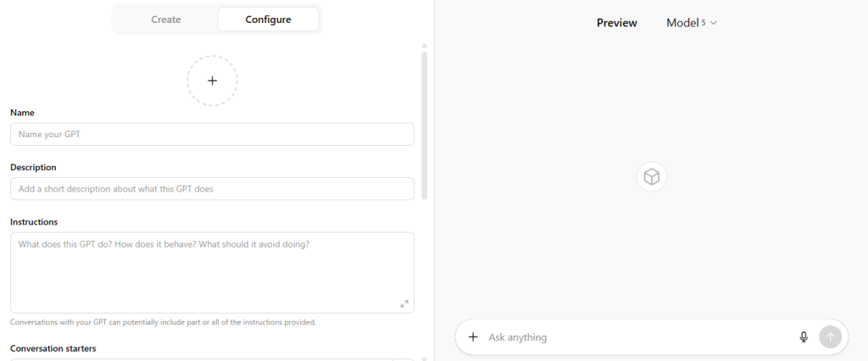Screen dimensions: 868x361
Task: Click the Conversation starters label
Action: pyautogui.click(x=53, y=348)
